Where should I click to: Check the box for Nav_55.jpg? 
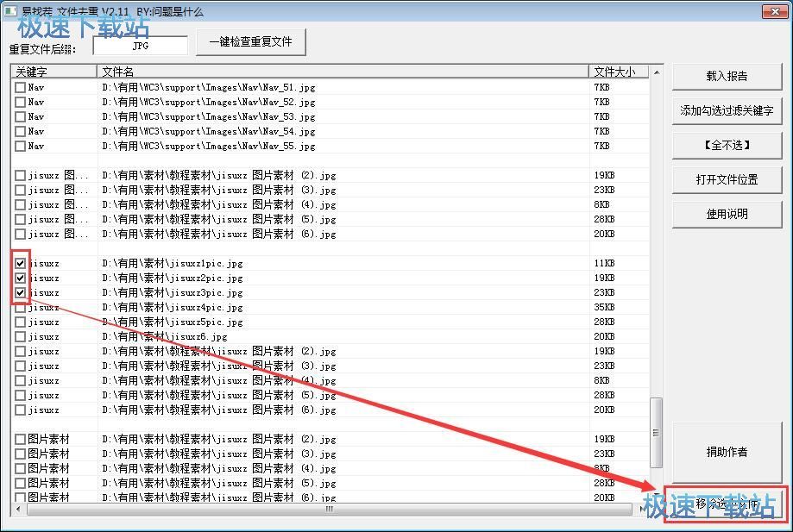click(x=20, y=146)
